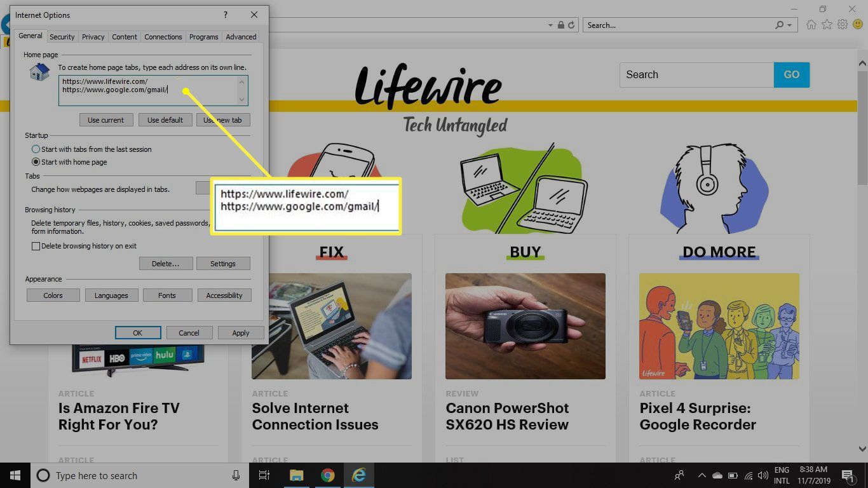This screenshot has width=868, height=488.
Task: Open the IE Home page icon
Action: 811,25
